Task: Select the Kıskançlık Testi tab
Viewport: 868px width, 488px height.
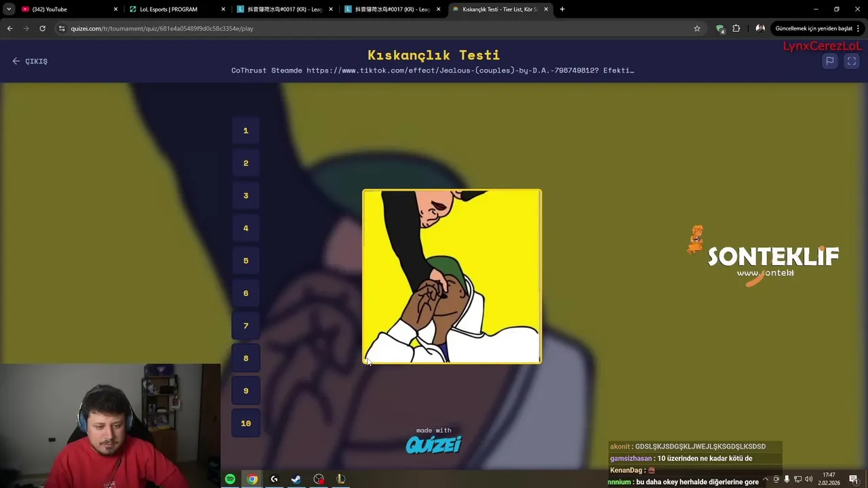Action: [499, 9]
